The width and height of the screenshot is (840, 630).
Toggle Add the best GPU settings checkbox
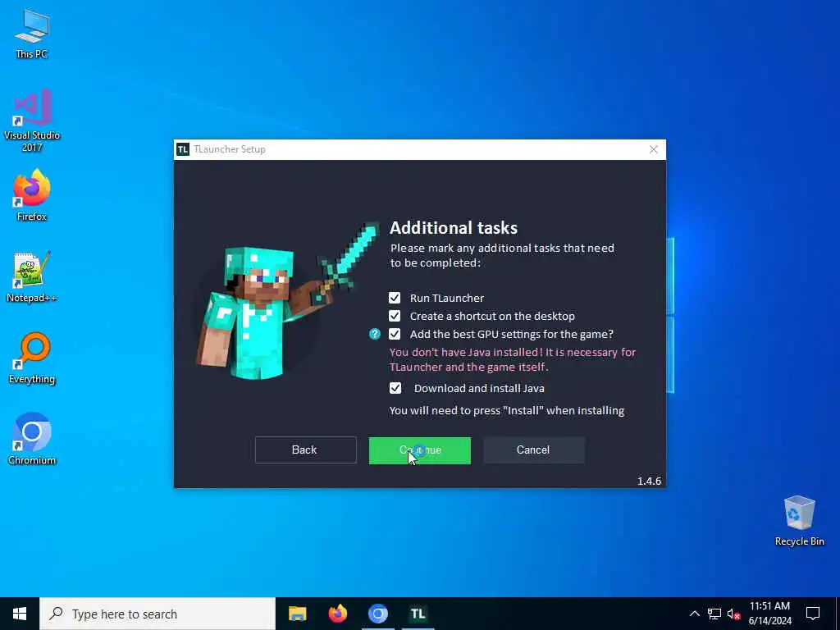coord(395,335)
